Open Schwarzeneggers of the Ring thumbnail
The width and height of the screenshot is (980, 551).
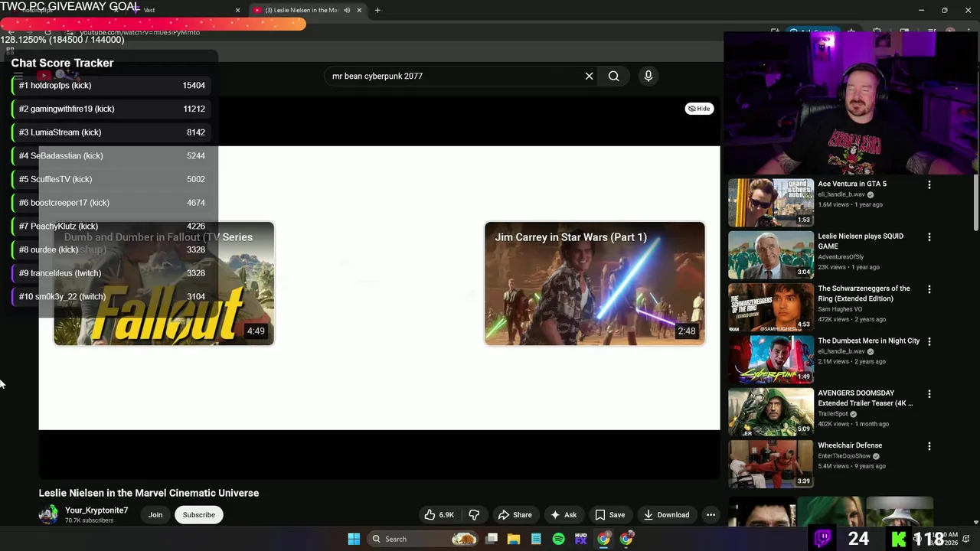pos(771,308)
